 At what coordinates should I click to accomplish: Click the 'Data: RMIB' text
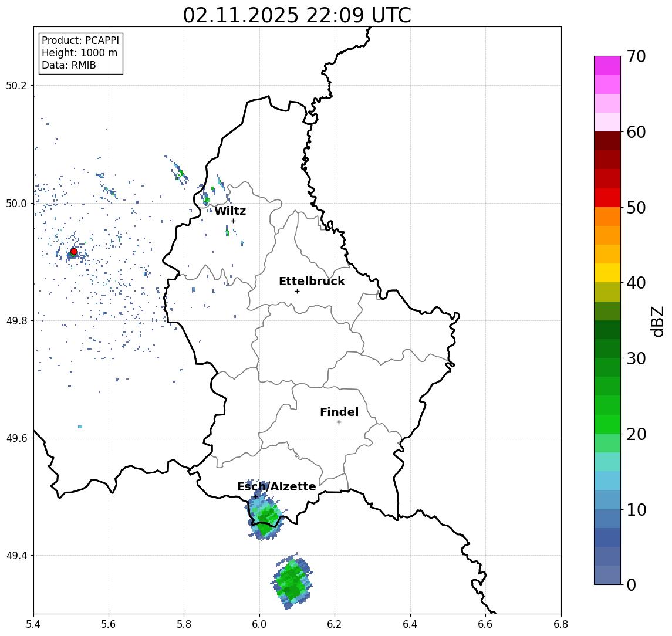click(x=69, y=65)
